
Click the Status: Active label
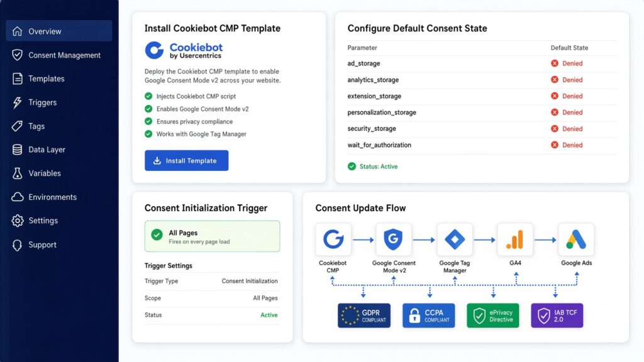point(379,166)
